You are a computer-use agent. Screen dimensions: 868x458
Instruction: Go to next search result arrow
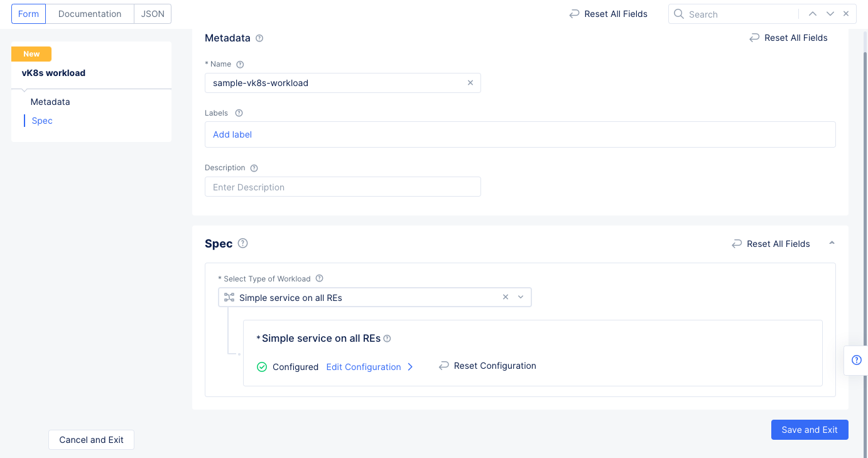point(830,14)
